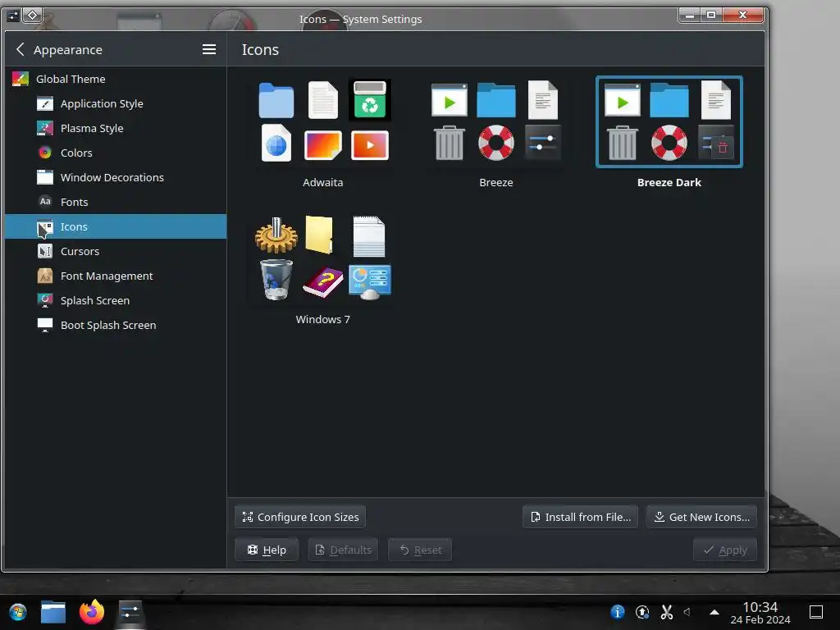Click the Global Theme icon

pyautogui.click(x=21, y=79)
